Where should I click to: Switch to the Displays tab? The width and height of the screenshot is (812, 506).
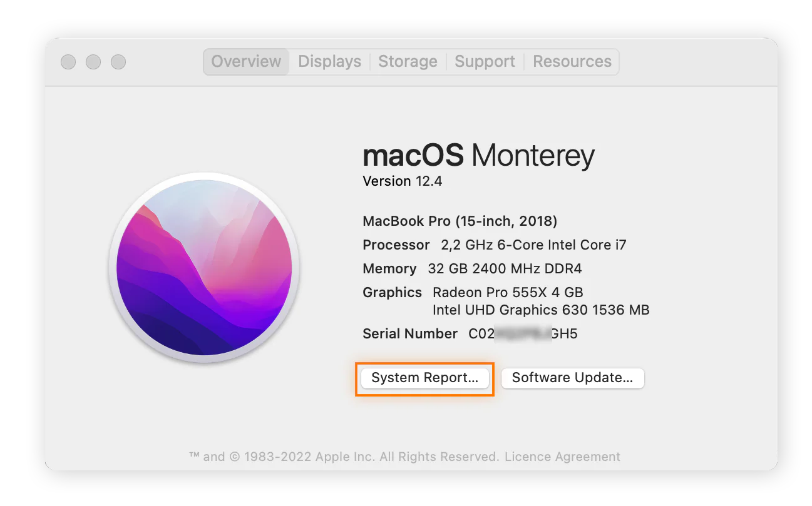tap(329, 61)
